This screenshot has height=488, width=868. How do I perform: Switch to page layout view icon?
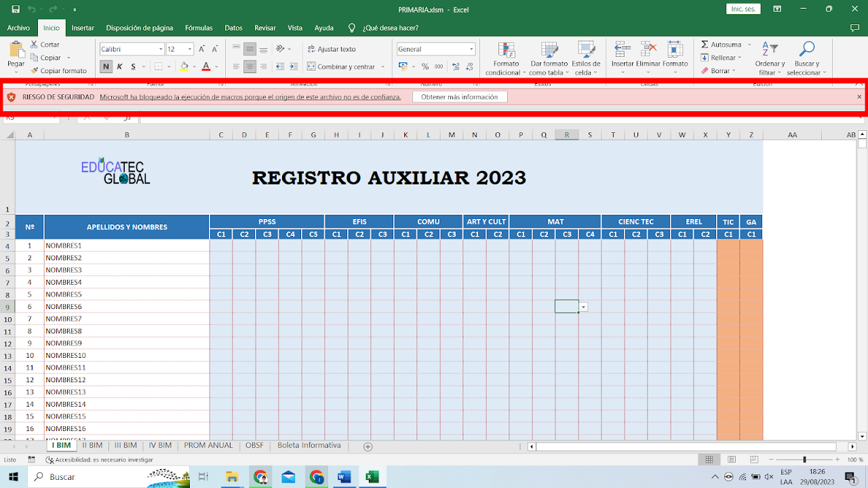click(731, 460)
